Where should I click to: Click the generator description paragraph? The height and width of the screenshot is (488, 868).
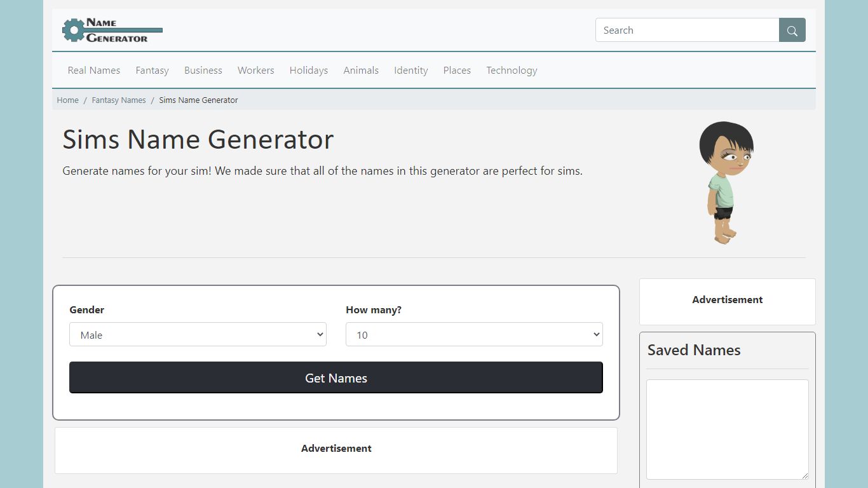[323, 171]
